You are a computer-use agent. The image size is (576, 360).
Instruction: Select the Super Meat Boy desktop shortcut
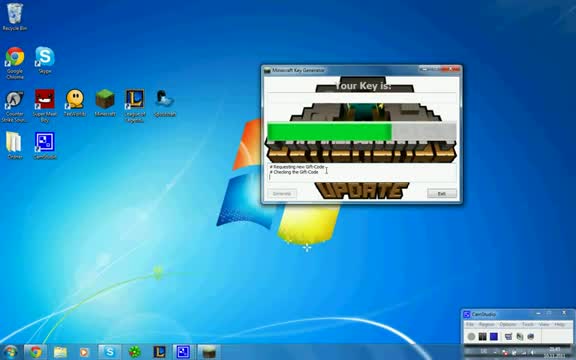[x=45, y=106]
